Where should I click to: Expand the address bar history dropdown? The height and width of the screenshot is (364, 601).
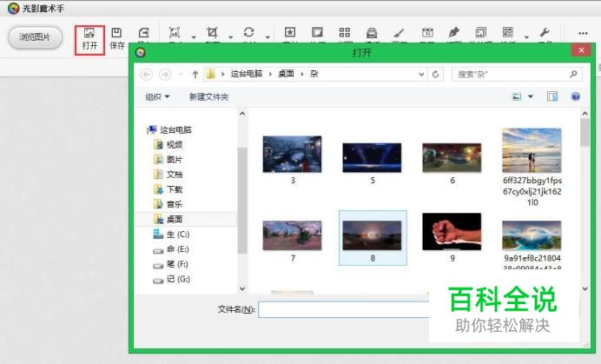coord(421,74)
